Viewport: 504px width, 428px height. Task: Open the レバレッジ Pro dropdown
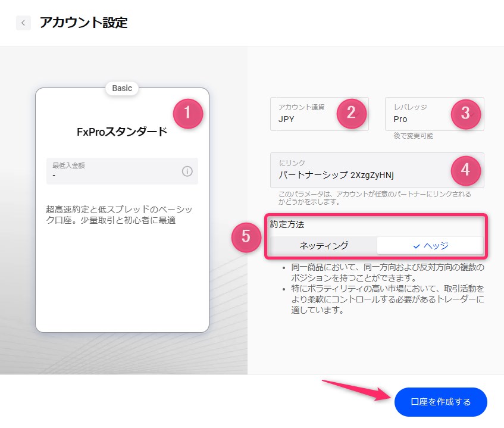pos(417,114)
